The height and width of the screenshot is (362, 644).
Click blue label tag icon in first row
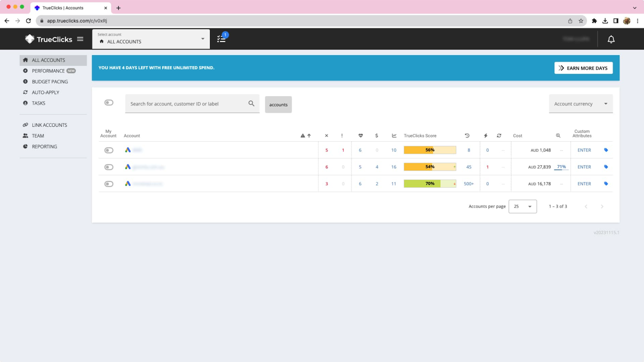(x=606, y=150)
